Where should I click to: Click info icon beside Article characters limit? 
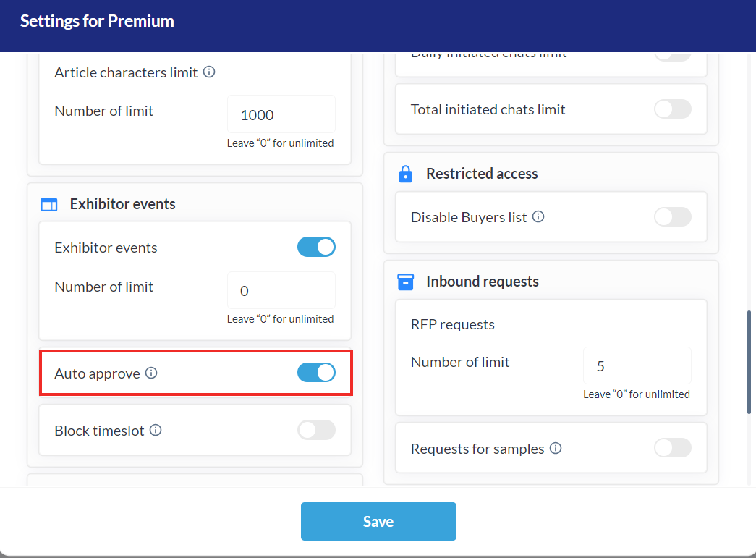[209, 72]
